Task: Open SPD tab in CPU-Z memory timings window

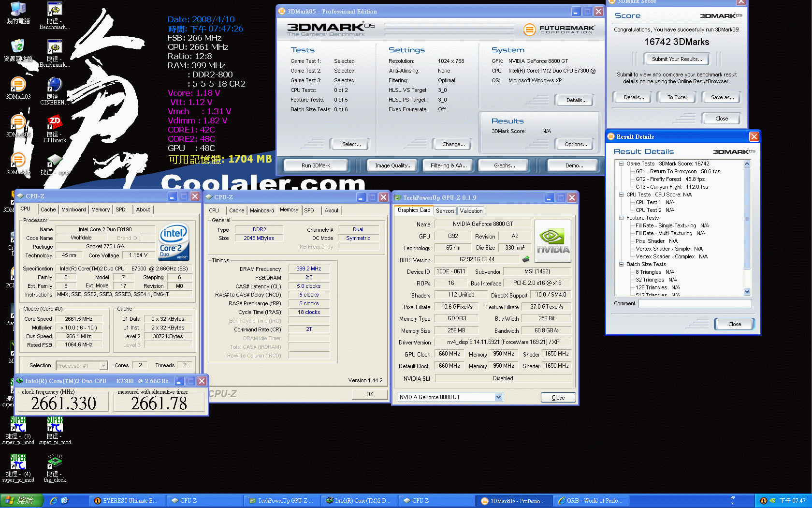Action: tap(309, 210)
